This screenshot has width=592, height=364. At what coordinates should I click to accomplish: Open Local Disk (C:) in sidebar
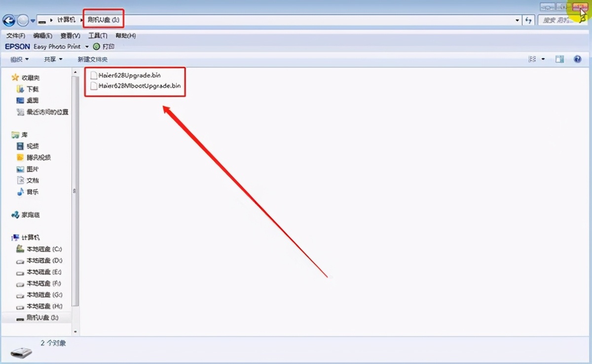click(x=39, y=249)
